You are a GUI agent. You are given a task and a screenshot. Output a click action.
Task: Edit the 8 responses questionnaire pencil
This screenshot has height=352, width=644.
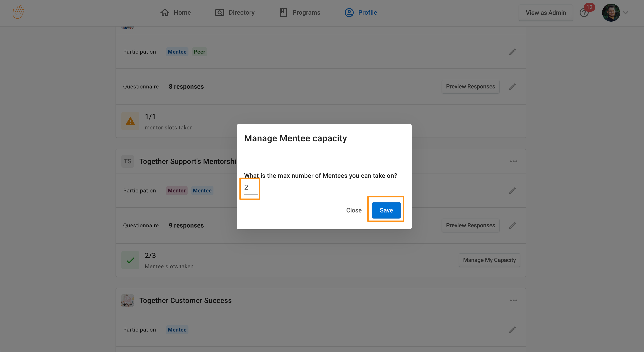(x=513, y=87)
